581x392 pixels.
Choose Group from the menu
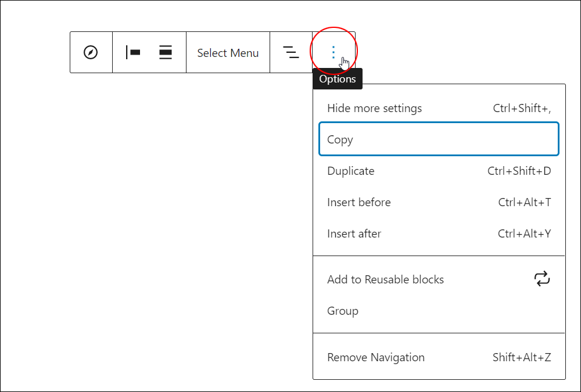pos(439,311)
